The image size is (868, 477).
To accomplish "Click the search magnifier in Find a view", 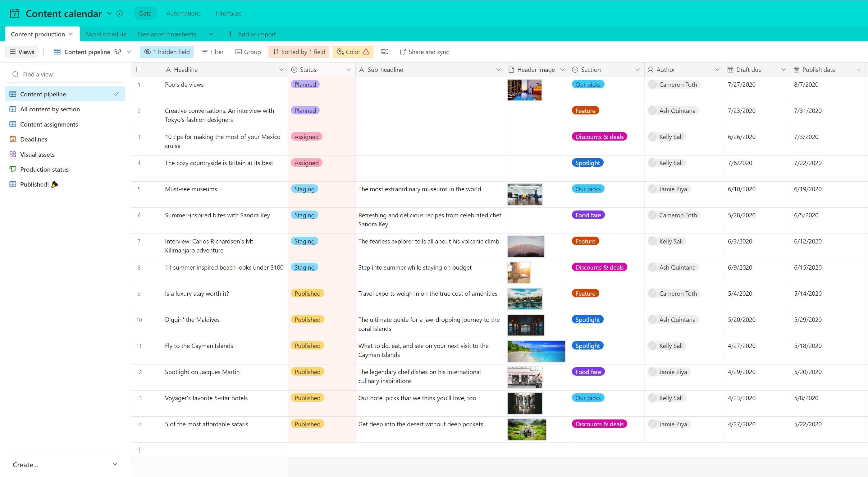I will [x=15, y=74].
